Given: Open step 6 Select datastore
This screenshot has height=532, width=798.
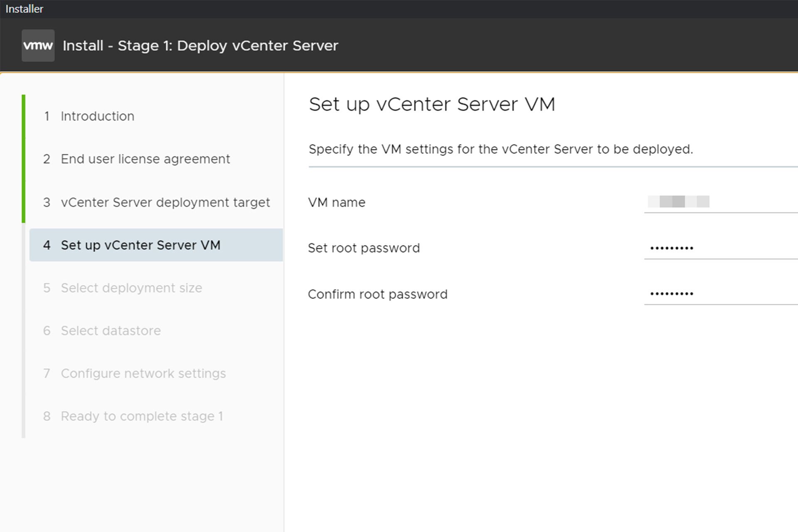Looking at the screenshot, I should pos(102,330).
